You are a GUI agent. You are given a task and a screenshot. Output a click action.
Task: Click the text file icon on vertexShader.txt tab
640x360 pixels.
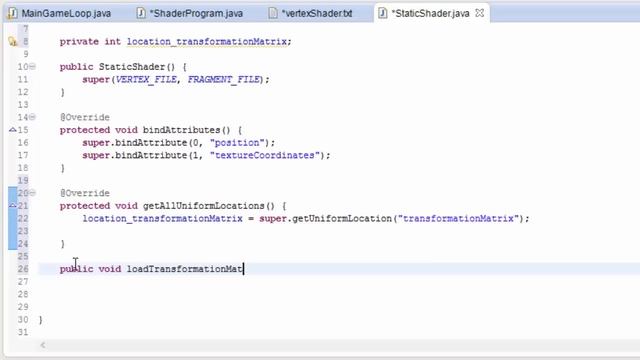pyautogui.click(x=273, y=13)
